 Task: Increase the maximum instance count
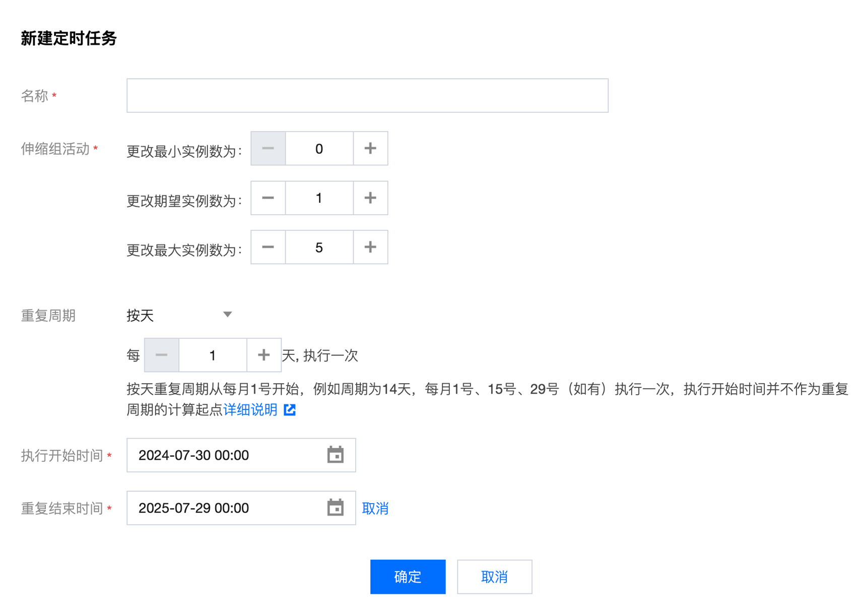[370, 247]
